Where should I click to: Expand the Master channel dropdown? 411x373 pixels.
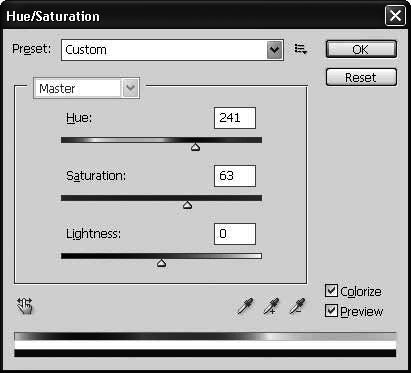[130, 88]
